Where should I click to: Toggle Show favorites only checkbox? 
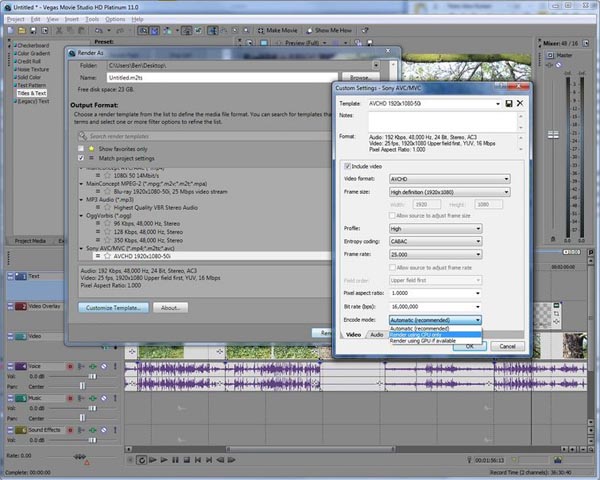tap(81, 149)
